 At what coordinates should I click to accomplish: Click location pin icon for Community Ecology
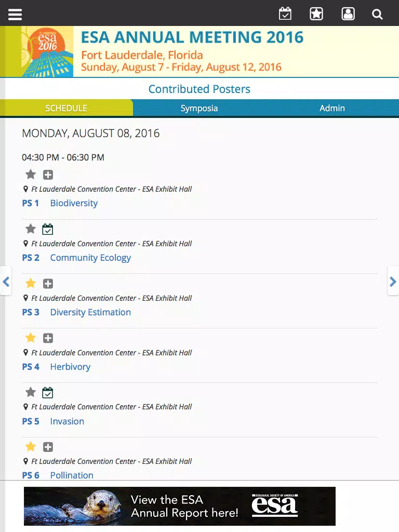[25, 244]
